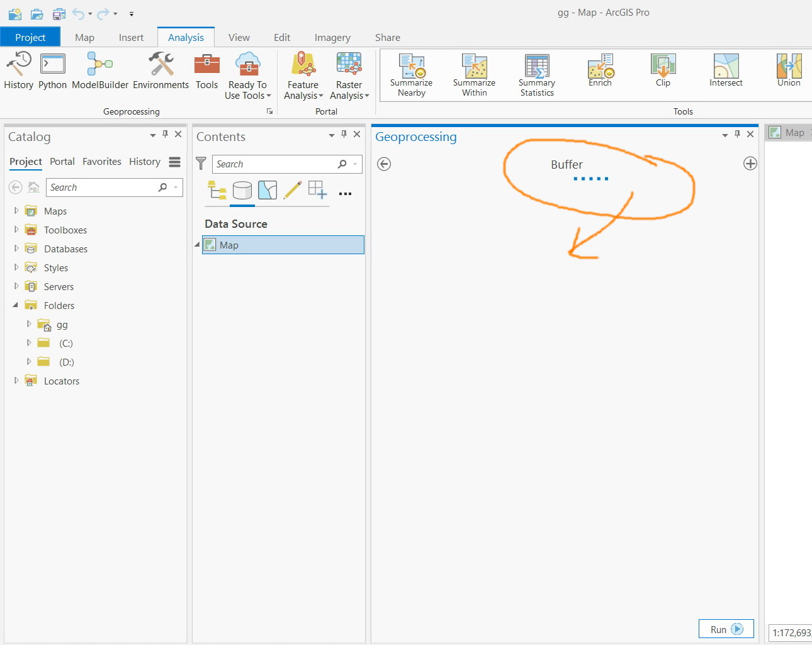
Task: List Contents by snapping
Action: pyautogui.click(x=317, y=190)
